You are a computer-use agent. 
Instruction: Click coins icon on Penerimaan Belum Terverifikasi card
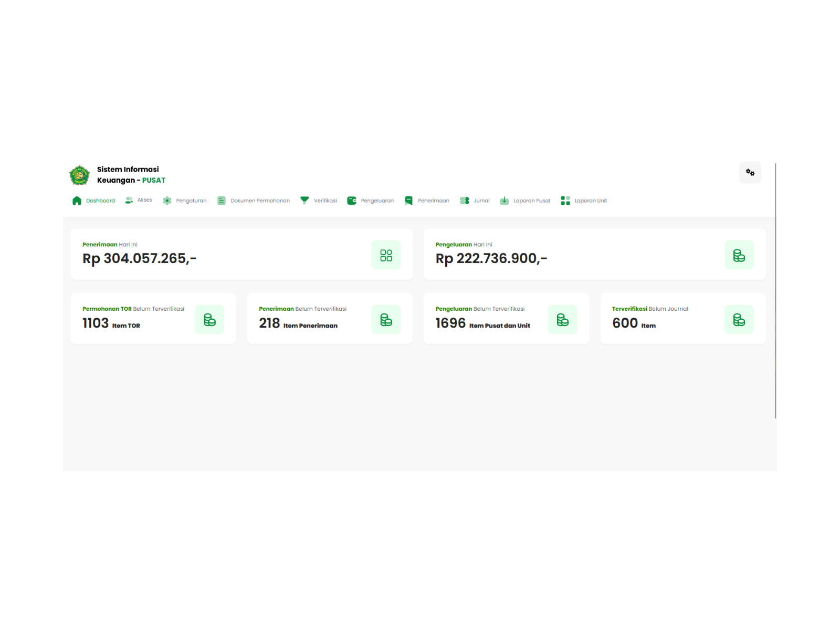point(386,320)
